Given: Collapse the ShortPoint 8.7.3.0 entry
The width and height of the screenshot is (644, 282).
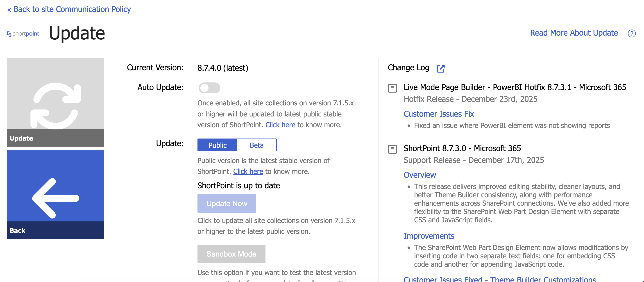Looking at the screenshot, I should point(392,149).
